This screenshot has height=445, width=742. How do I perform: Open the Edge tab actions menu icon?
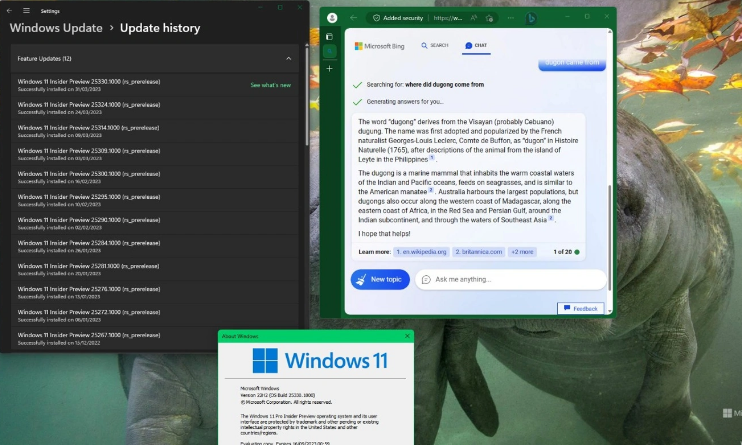pyautogui.click(x=329, y=36)
